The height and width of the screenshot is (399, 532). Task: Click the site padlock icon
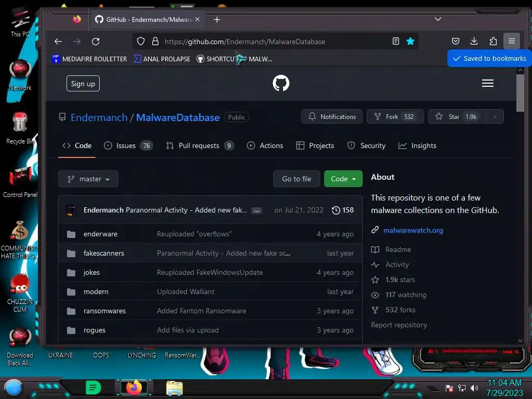[155, 42]
